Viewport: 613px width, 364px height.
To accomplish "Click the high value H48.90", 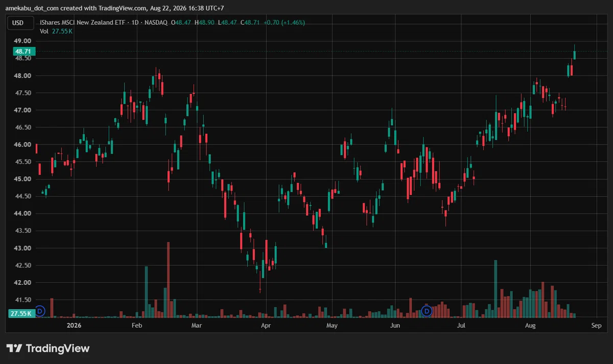I will pyautogui.click(x=205, y=22).
